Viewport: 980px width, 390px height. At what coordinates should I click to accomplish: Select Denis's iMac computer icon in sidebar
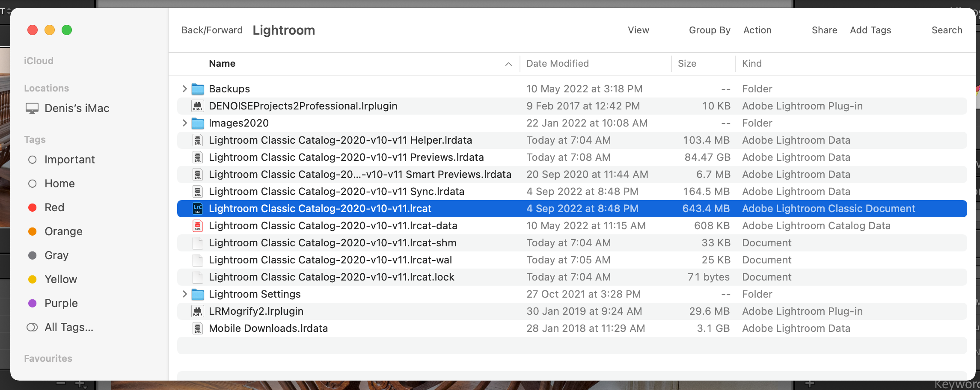pos(32,109)
